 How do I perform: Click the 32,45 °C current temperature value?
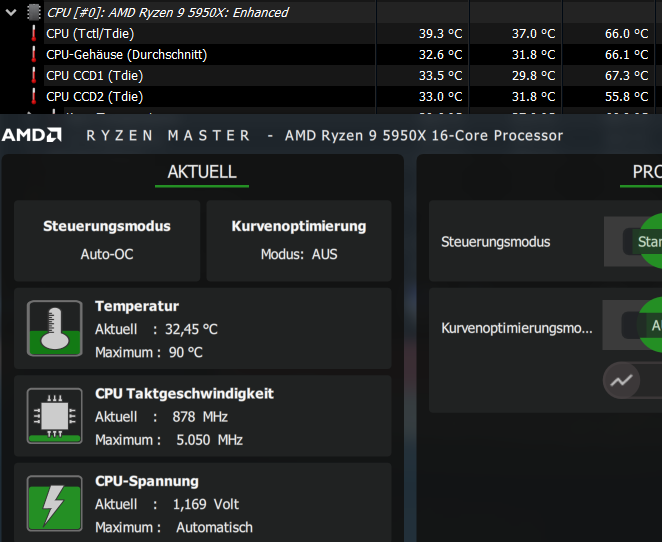click(191, 329)
